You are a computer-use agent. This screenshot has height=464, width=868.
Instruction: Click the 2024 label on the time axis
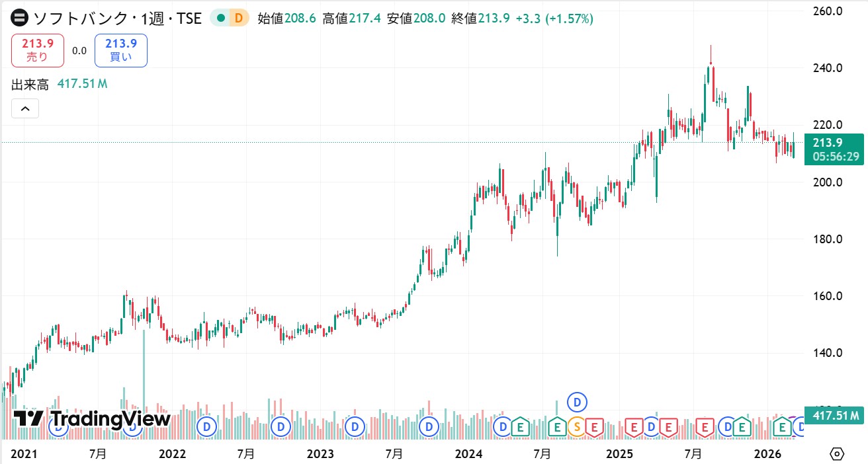(x=469, y=454)
